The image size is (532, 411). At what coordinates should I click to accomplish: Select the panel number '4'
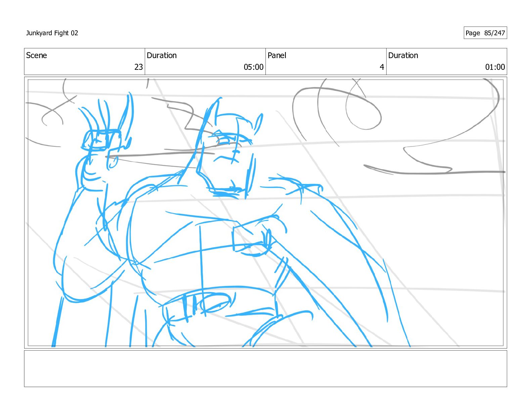click(382, 67)
